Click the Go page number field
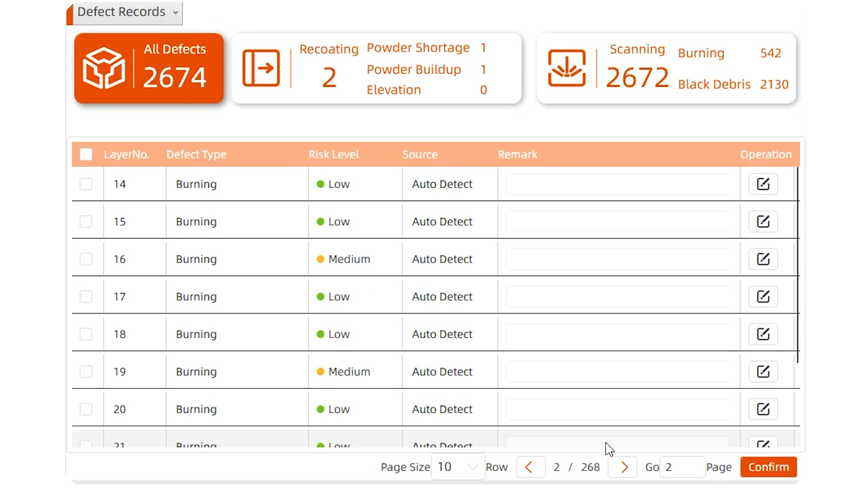The height and width of the screenshot is (488, 868). 682,467
